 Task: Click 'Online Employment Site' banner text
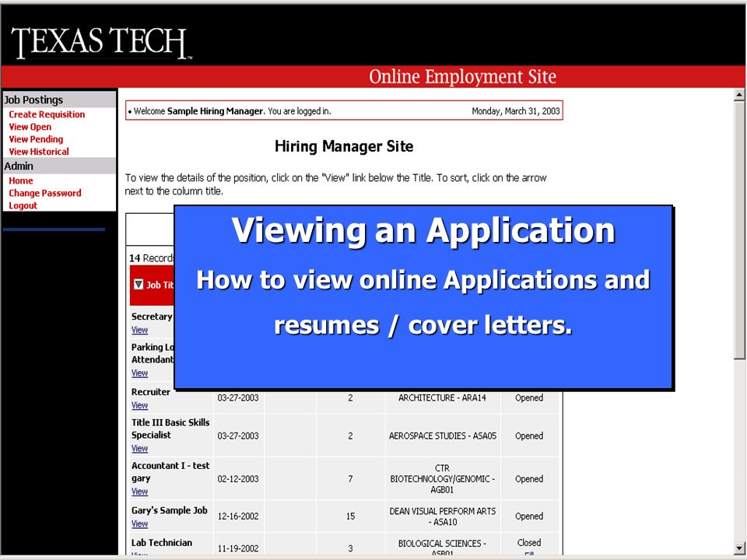(462, 77)
